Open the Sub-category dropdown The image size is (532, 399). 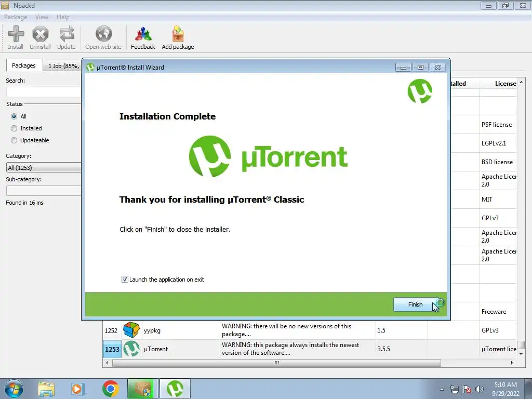[44, 191]
